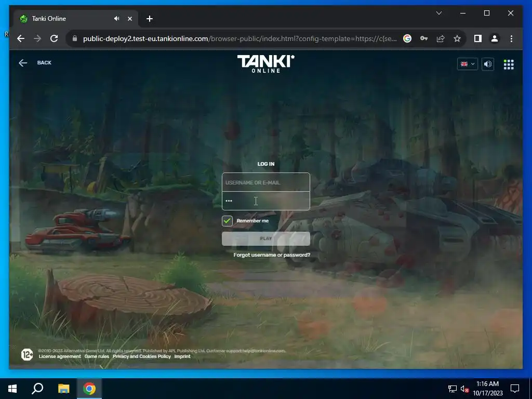Open the Game rules link
Viewport: 532px width, 399px height.
coord(97,356)
